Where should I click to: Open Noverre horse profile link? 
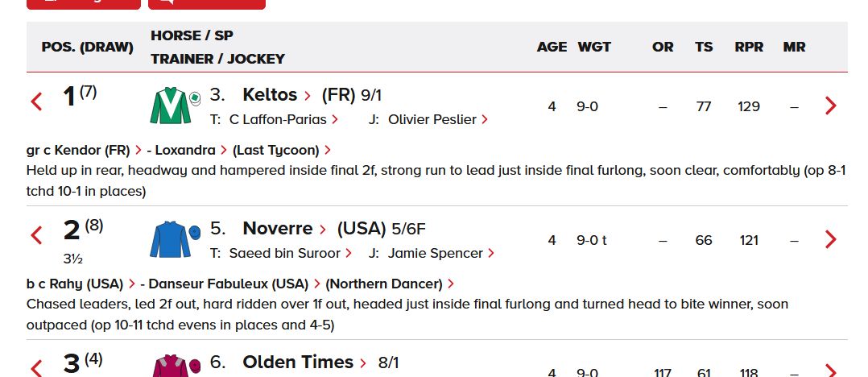tap(279, 229)
